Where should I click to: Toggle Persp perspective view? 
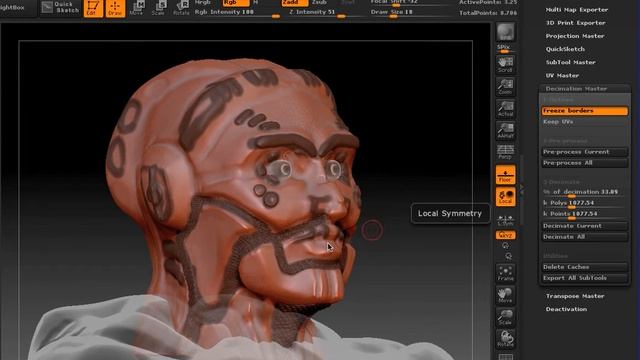[506, 152]
